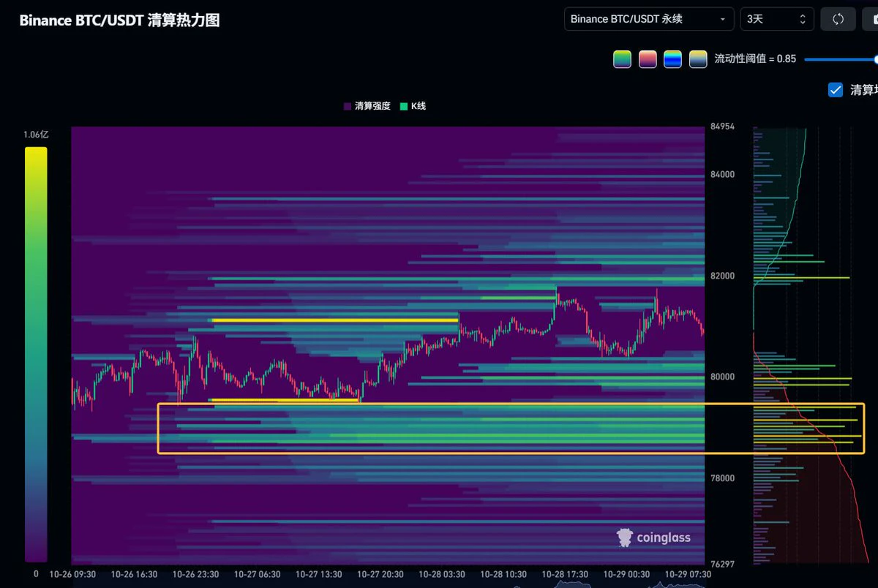Click the "78000" price axis label
This screenshot has height=588, width=878.
pos(722,478)
